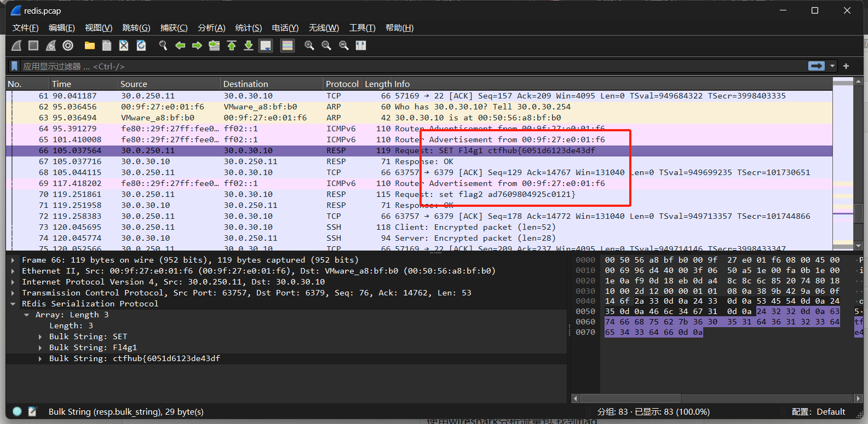Jump to last packet icon
868x424 pixels.
click(249, 45)
